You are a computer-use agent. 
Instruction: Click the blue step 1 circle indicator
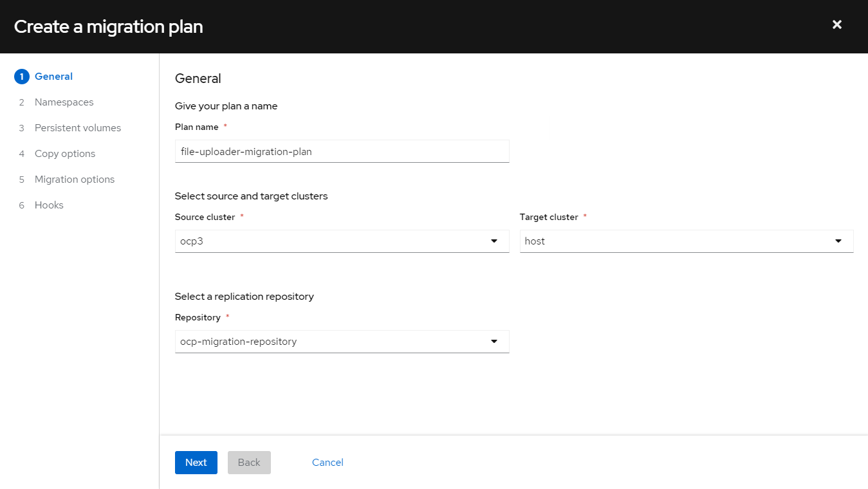tap(21, 76)
